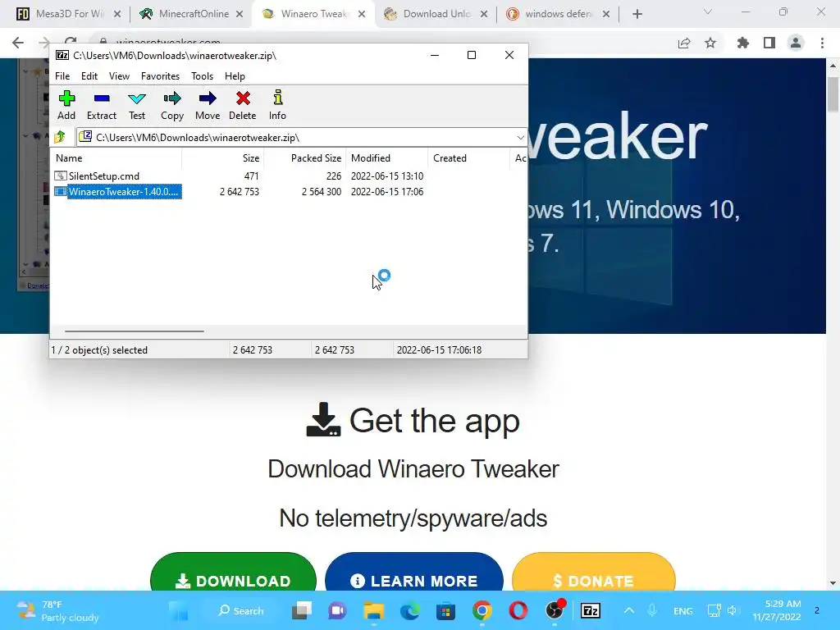Run the Test archive tool

[137, 106]
